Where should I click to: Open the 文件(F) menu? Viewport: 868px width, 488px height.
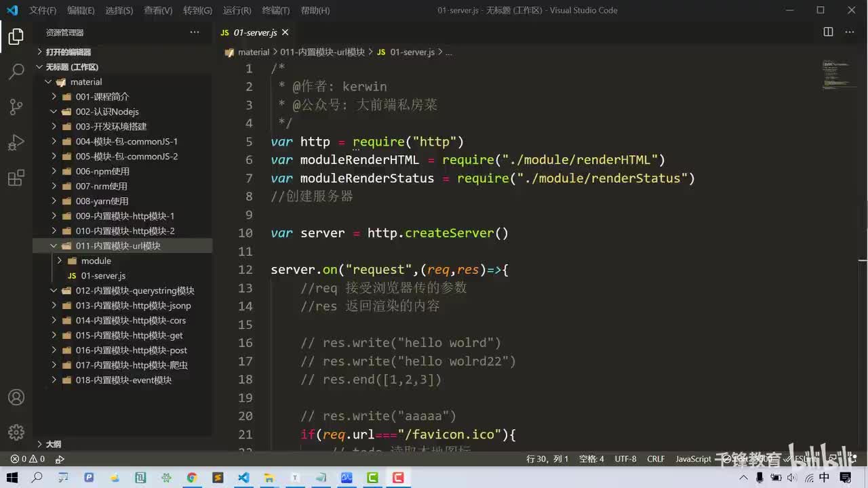point(43,11)
